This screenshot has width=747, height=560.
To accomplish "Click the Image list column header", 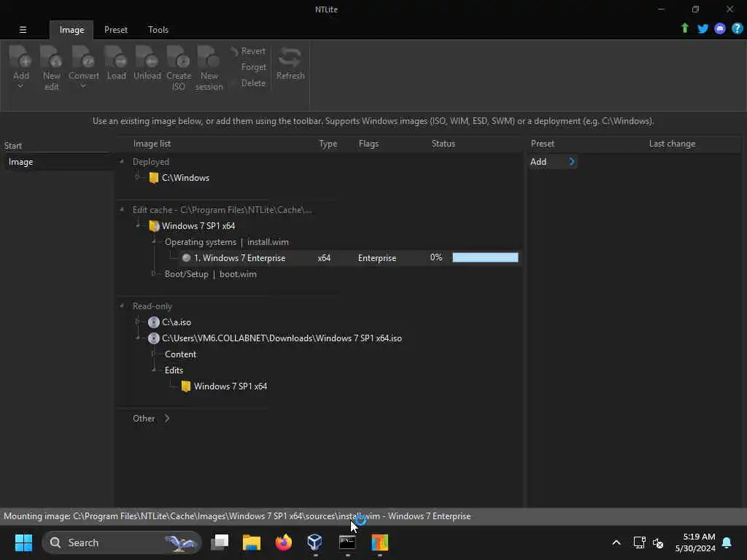I will click(x=152, y=144).
